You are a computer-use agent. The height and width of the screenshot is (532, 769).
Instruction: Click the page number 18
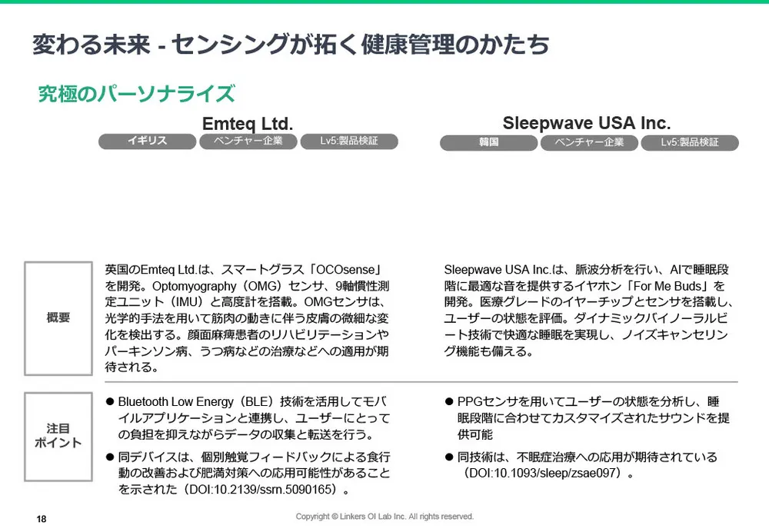[x=42, y=520]
